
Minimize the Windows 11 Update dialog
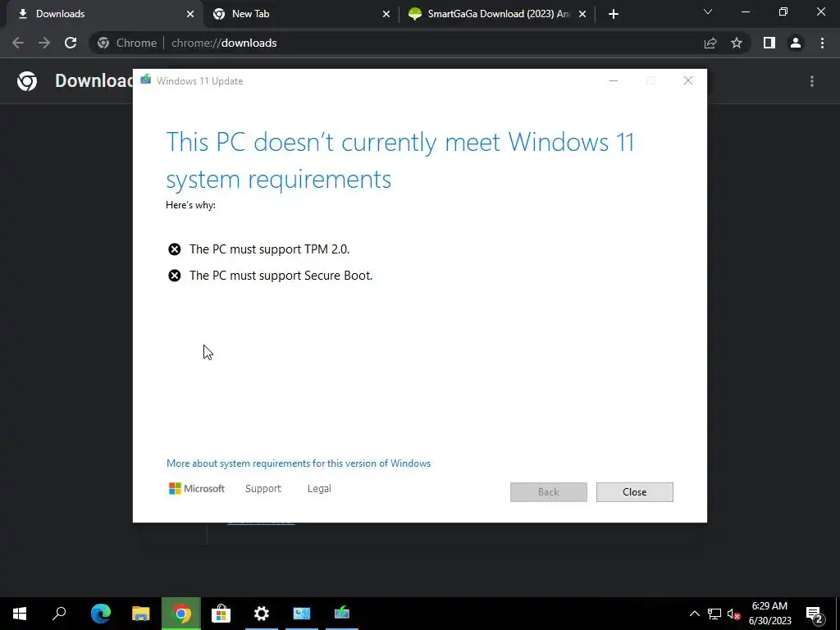pos(614,81)
